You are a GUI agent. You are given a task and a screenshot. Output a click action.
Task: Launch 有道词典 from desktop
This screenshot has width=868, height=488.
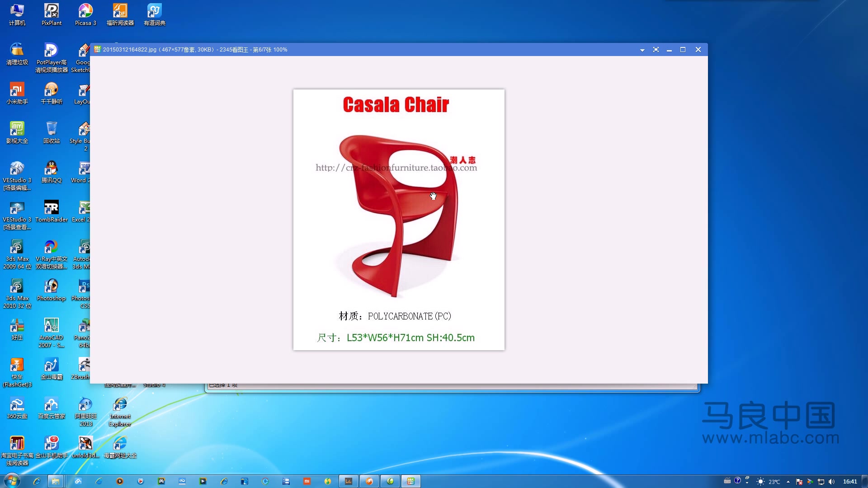pos(154,11)
